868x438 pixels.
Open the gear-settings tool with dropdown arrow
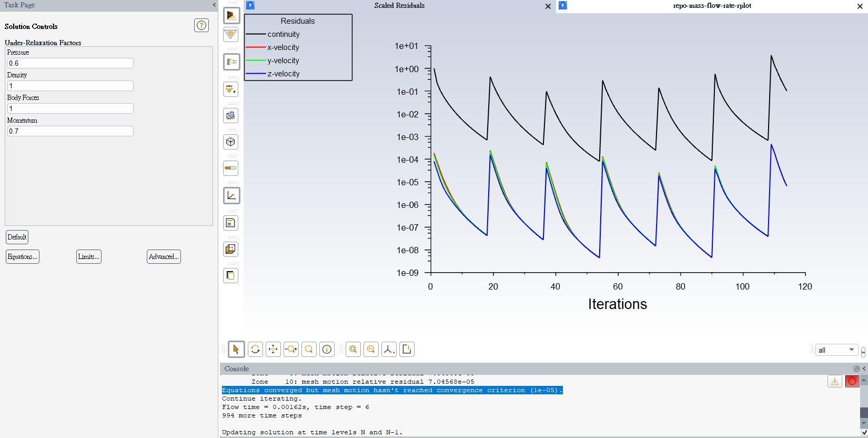(x=231, y=89)
